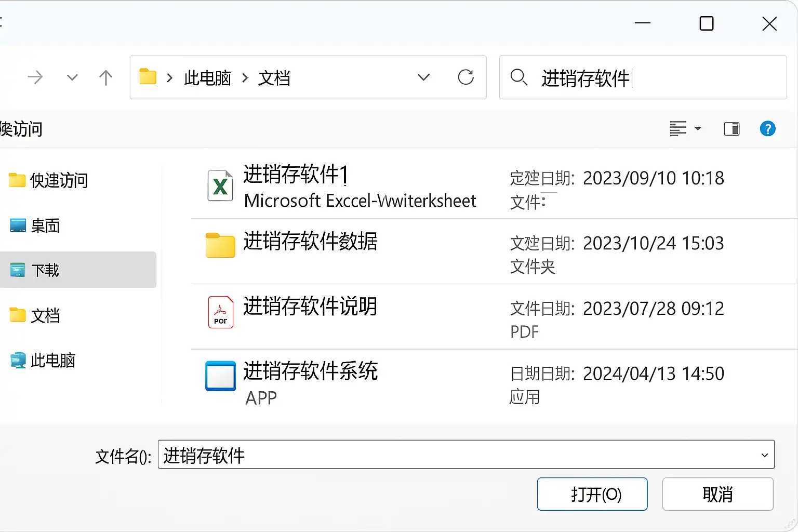The width and height of the screenshot is (798, 532).
Task: Click the forward navigation arrow
Action: pos(35,78)
